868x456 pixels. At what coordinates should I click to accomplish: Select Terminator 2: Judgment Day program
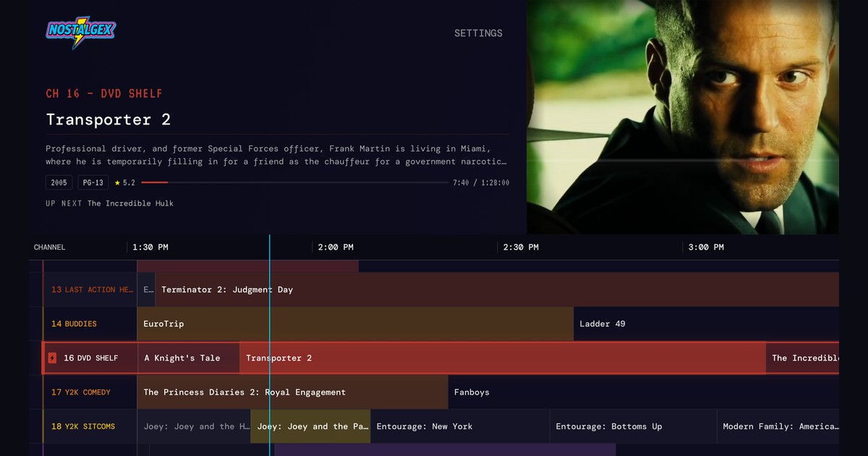pos(497,290)
